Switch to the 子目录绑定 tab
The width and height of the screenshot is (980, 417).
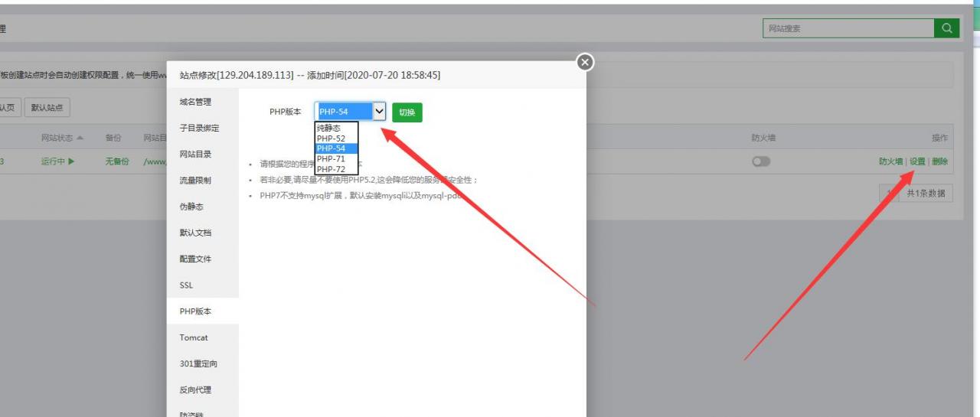coord(203,128)
